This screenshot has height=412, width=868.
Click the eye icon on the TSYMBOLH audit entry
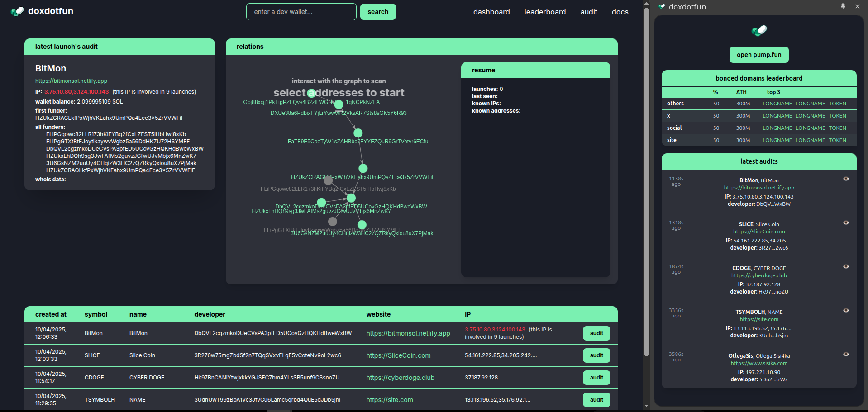(x=846, y=311)
